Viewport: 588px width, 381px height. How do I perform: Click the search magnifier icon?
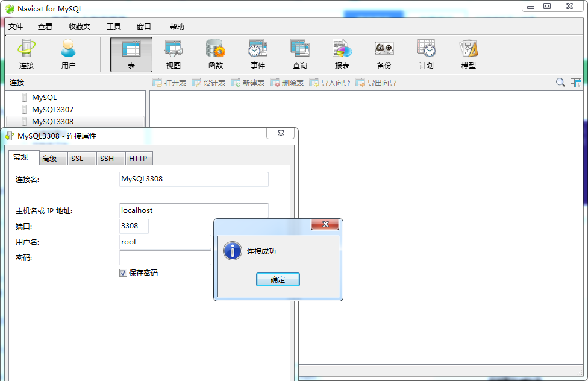pyautogui.click(x=560, y=83)
